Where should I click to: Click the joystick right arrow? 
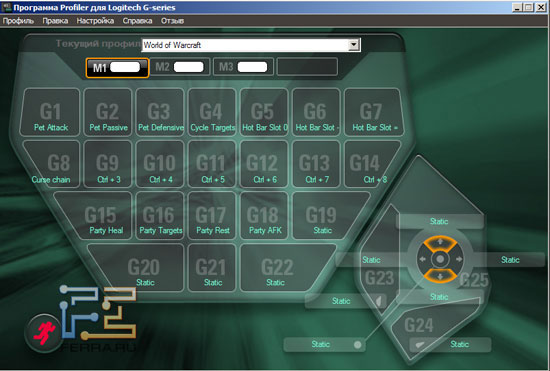coord(458,259)
